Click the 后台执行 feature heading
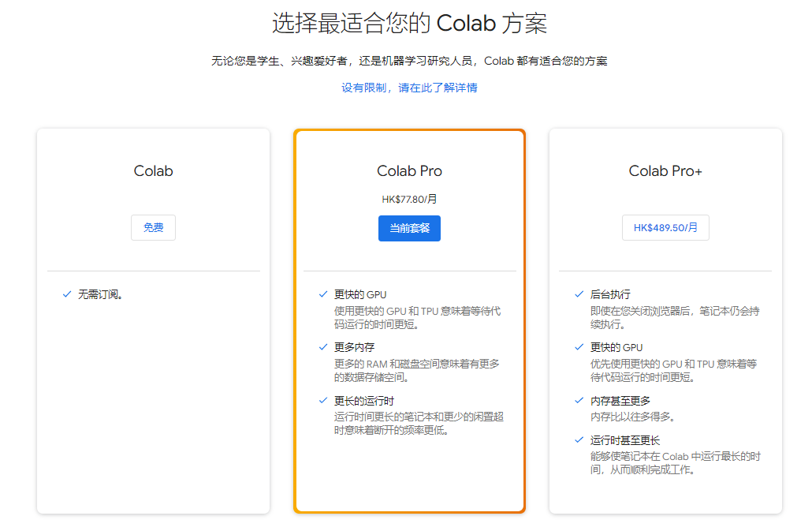 click(610, 295)
